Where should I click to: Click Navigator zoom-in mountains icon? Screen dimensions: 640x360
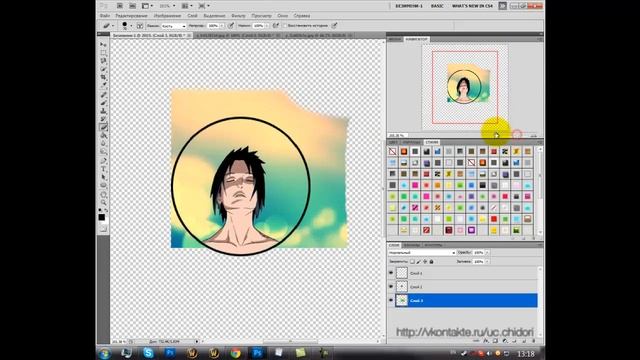533,136
